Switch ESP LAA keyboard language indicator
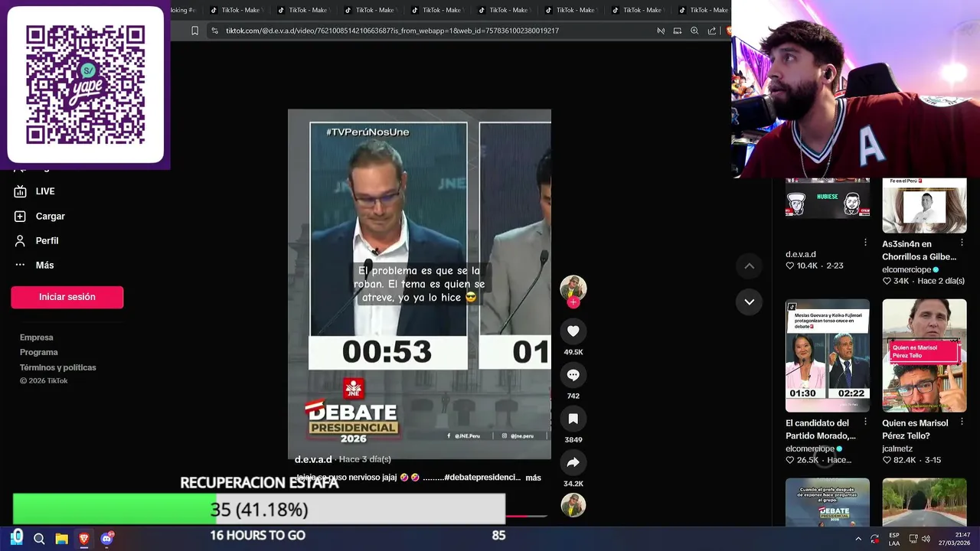This screenshot has height=551, width=980. (x=894, y=539)
